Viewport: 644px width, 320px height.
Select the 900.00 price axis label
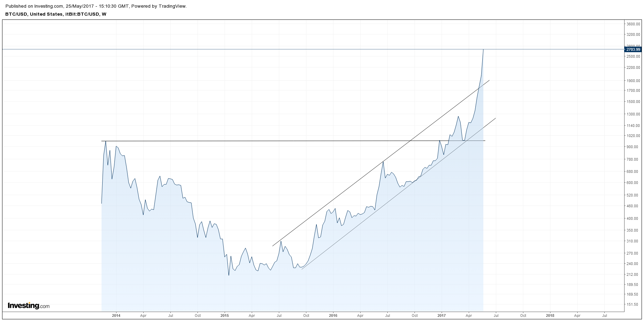point(633,147)
